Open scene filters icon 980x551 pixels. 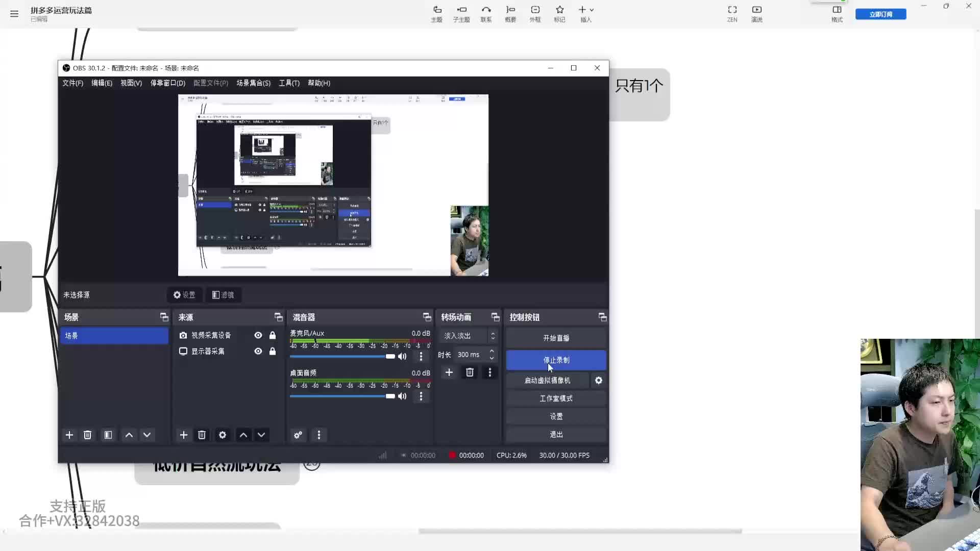pos(108,435)
